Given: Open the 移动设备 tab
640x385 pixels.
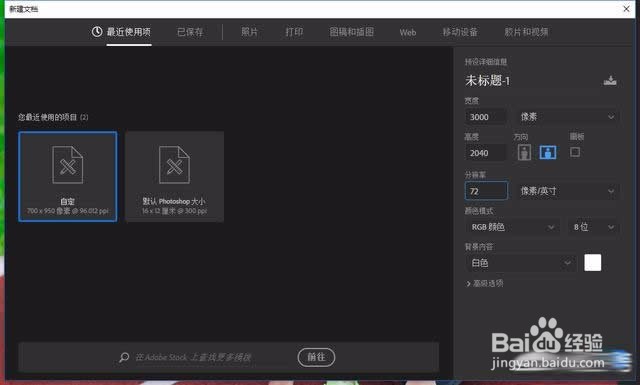Looking at the screenshot, I should click(460, 32).
